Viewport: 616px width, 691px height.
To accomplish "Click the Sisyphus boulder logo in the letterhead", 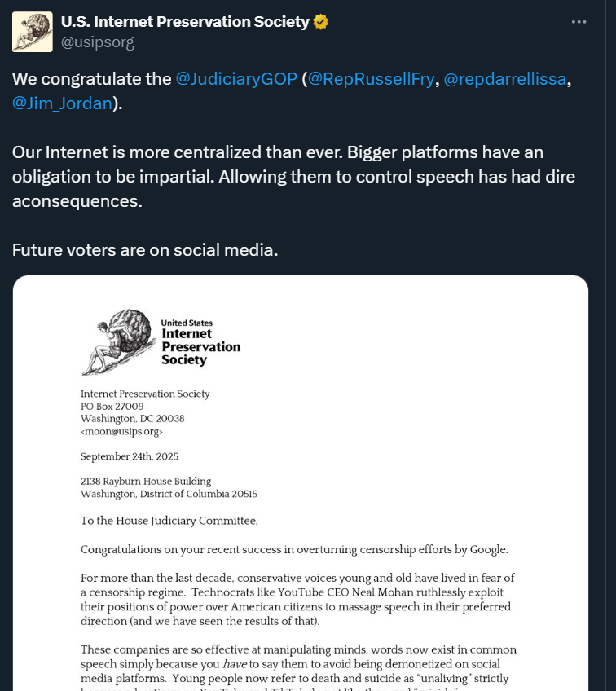I will point(117,342).
